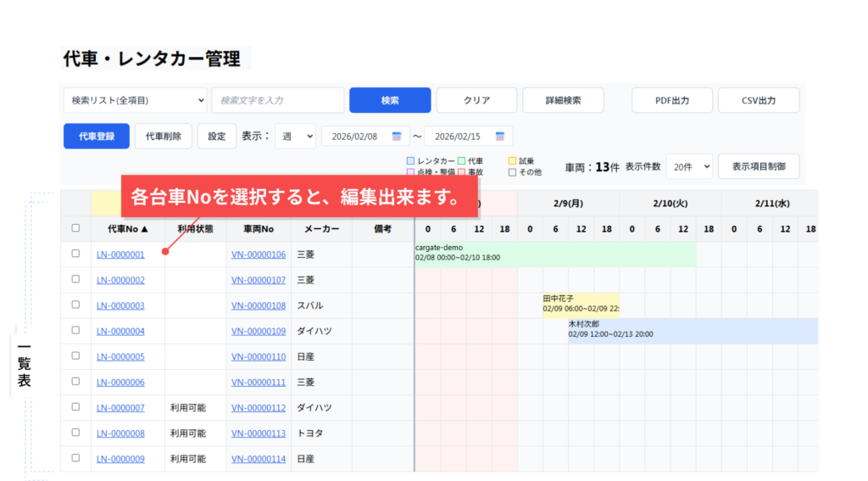Open the start date calendar picker icon
868x481 pixels.
coord(396,137)
